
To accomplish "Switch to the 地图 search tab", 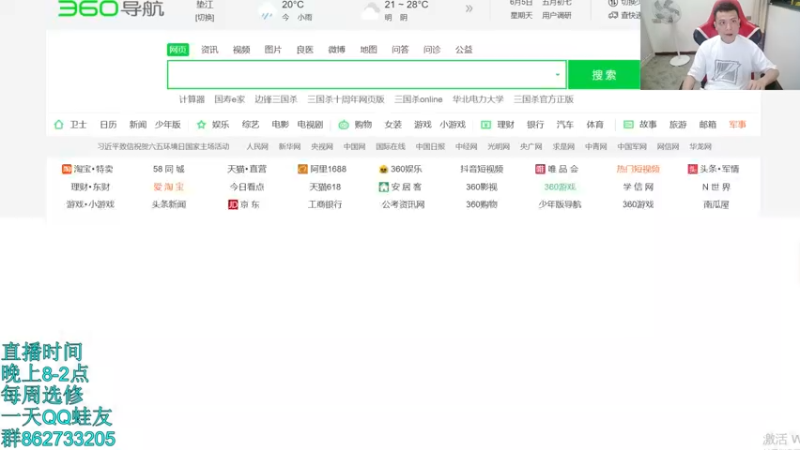I will [368, 49].
